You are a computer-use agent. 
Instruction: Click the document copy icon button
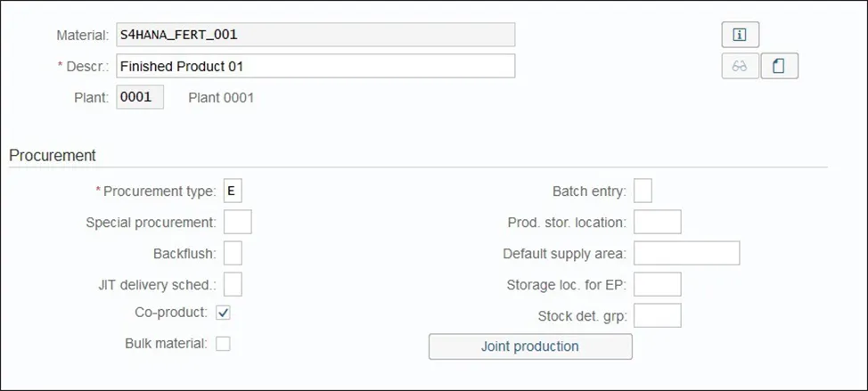(779, 67)
